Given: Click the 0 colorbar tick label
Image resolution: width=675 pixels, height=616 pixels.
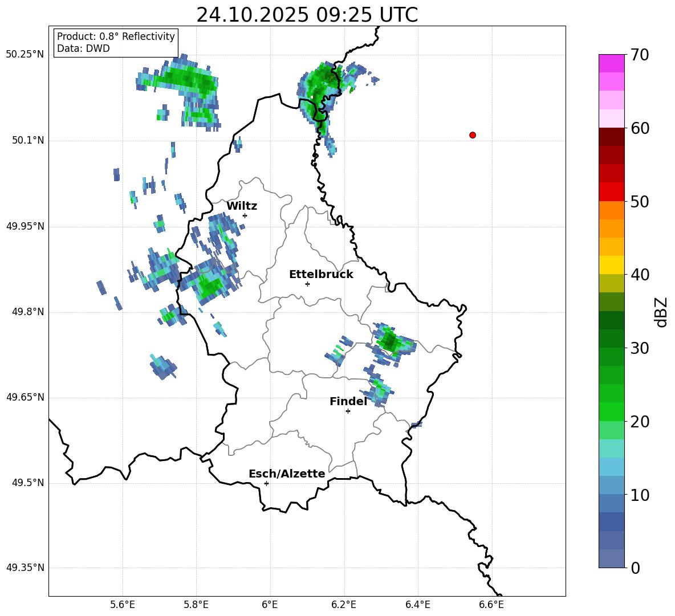Looking at the screenshot, I should pyautogui.click(x=635, y=568).
